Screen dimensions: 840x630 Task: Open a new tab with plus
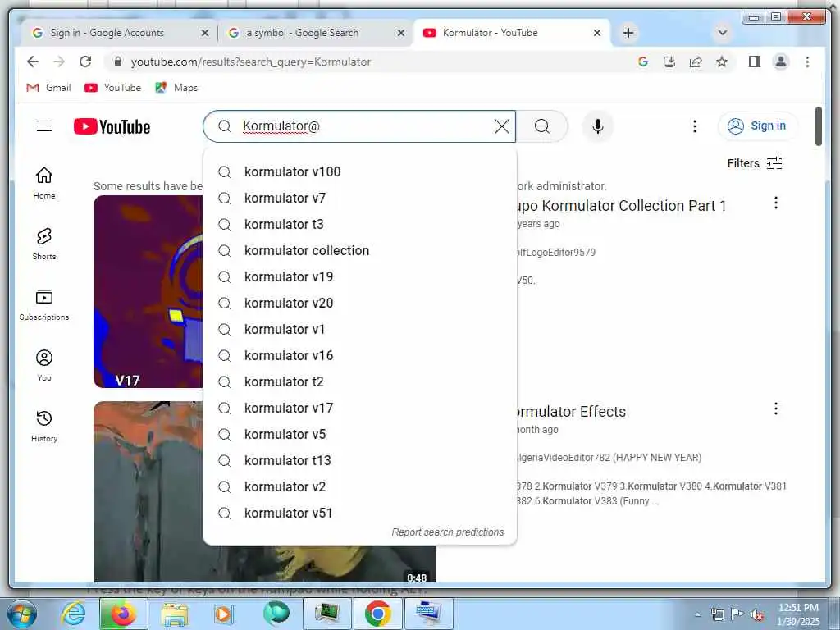click(x=628, y=33)
